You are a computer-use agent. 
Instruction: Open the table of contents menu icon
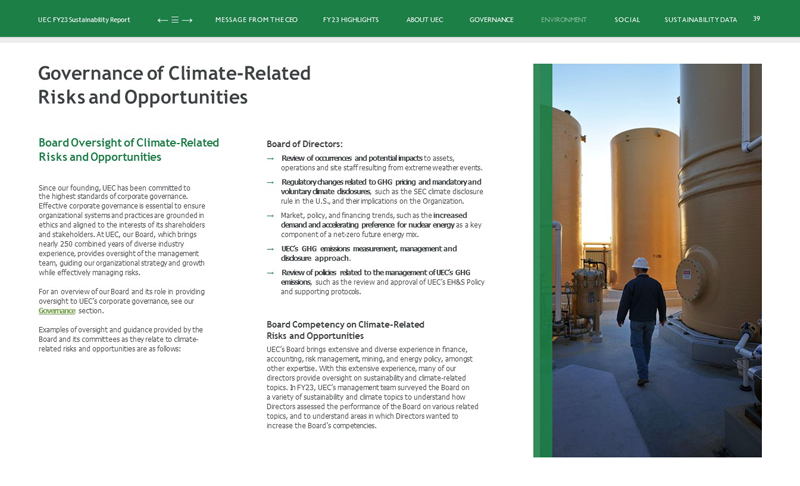tap(174, 20)
